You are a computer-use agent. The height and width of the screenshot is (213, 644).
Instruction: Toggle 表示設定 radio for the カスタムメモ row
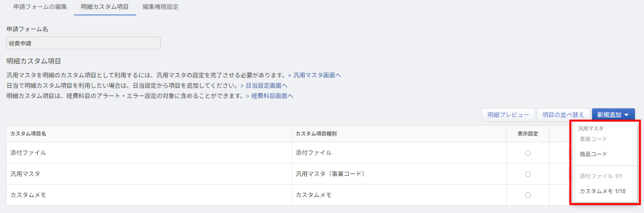click(x=528, y=195)
